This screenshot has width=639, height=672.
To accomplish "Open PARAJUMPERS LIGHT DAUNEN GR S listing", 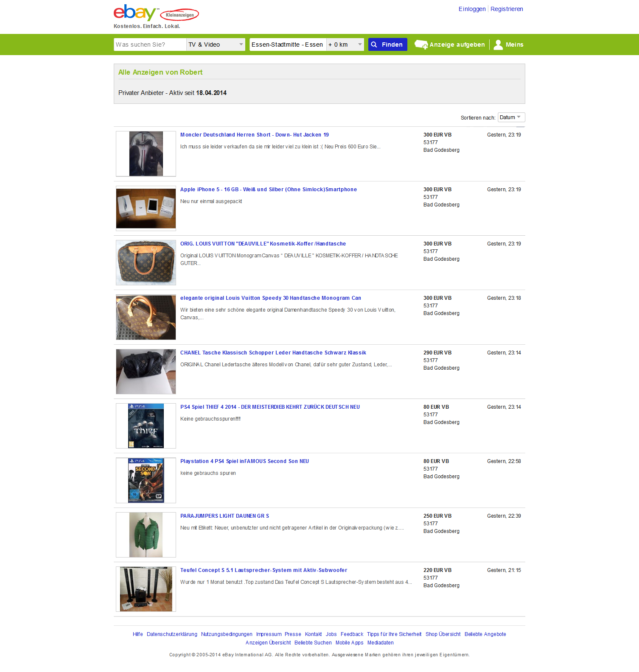I will pos(224,516).
